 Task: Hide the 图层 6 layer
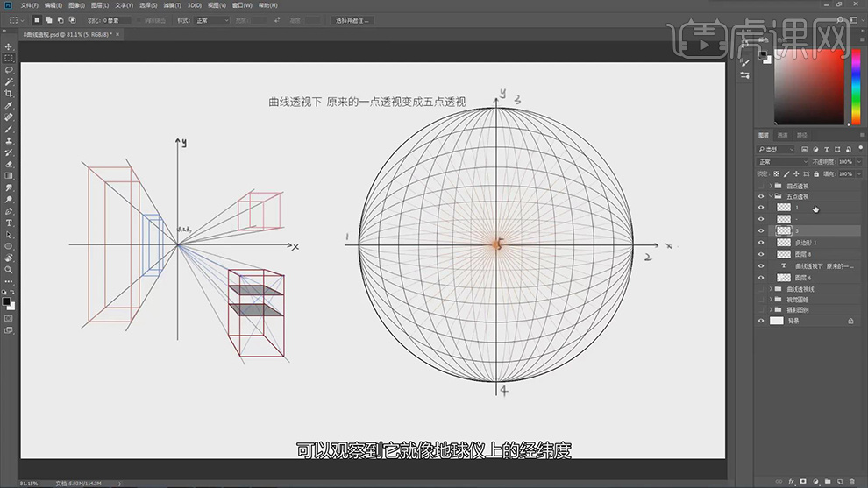[x=761, y=278]
